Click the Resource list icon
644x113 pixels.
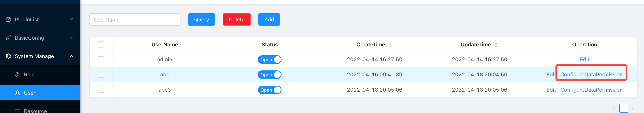[17, 111]
